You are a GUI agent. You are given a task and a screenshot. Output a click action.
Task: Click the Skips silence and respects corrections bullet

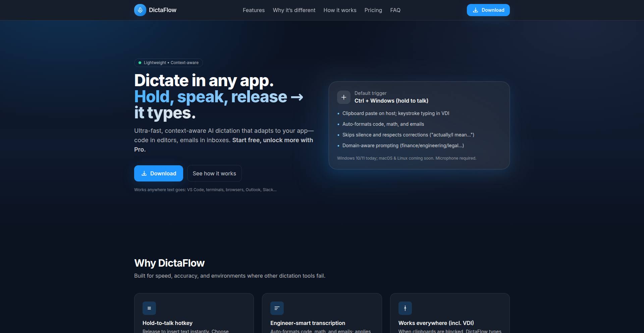click(x=408, y=135)
